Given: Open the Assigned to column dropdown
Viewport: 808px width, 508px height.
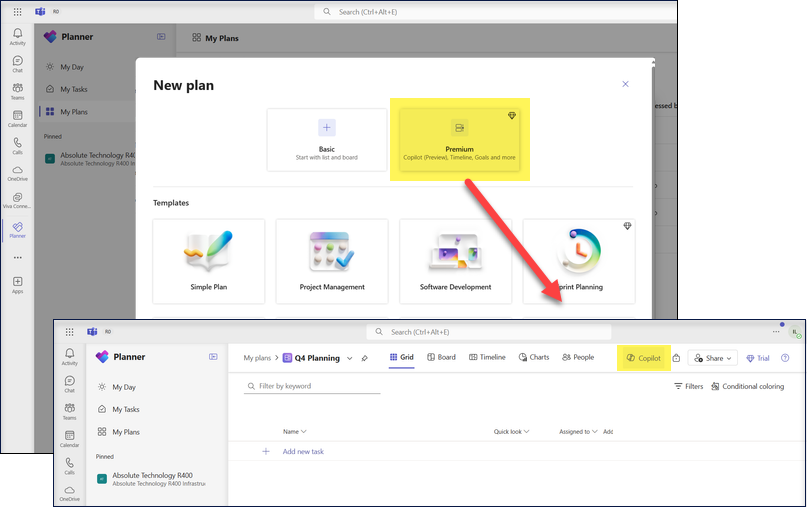Looking at the screenshot, I should (578, 432).
